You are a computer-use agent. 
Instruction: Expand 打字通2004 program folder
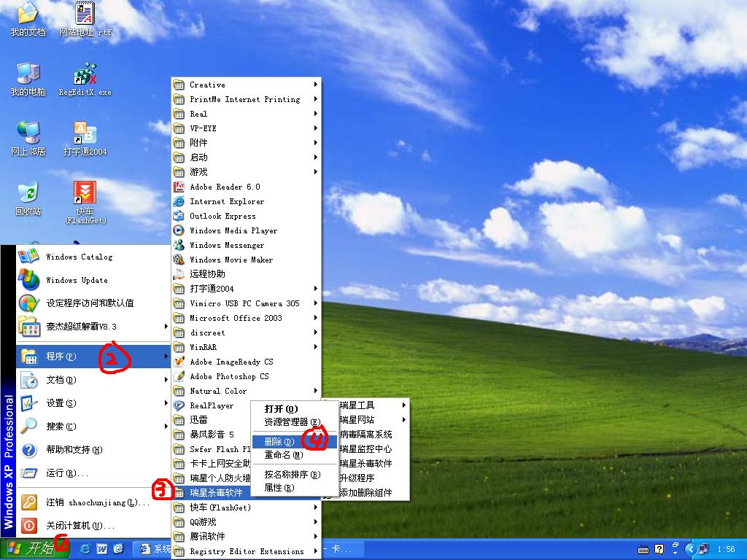pyautogui.click(x=246, y=289)
